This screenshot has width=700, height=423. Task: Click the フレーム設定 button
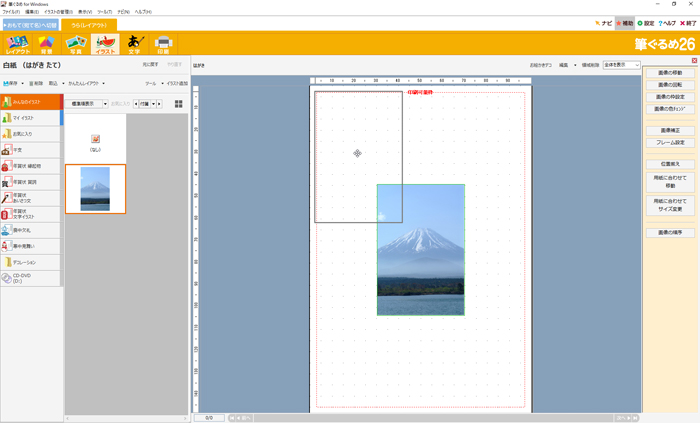(669, 143)
